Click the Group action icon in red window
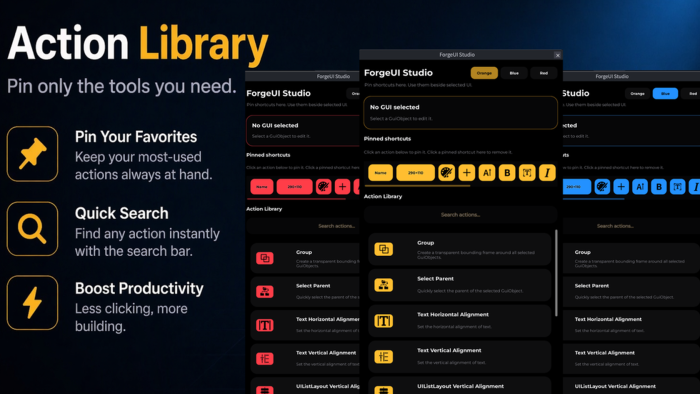 (x=265, y=258)
